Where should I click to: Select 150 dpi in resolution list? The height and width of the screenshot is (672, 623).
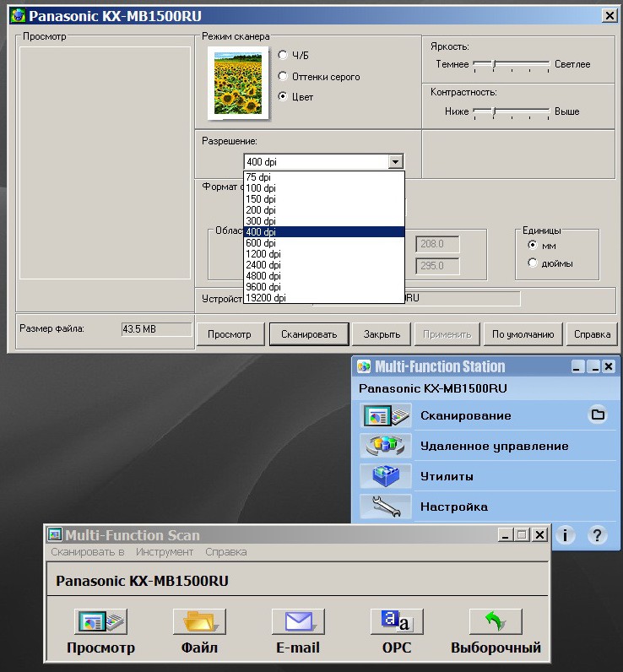point(324,199)
